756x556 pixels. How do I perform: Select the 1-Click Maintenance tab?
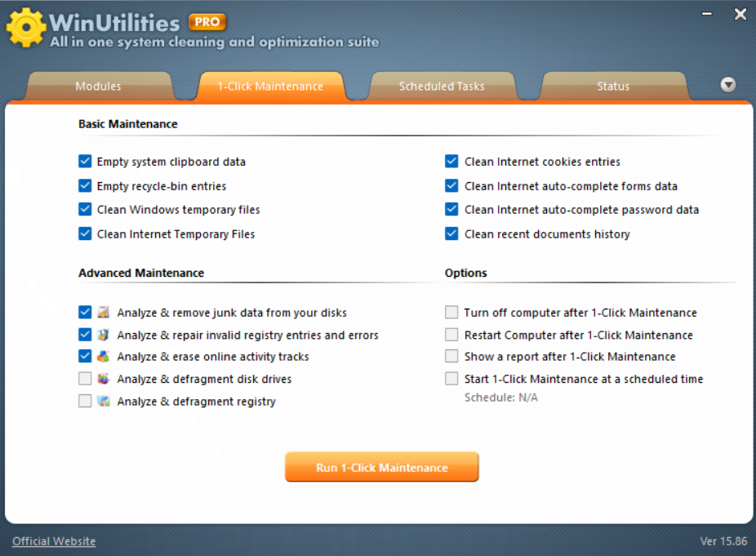point(270,87)
